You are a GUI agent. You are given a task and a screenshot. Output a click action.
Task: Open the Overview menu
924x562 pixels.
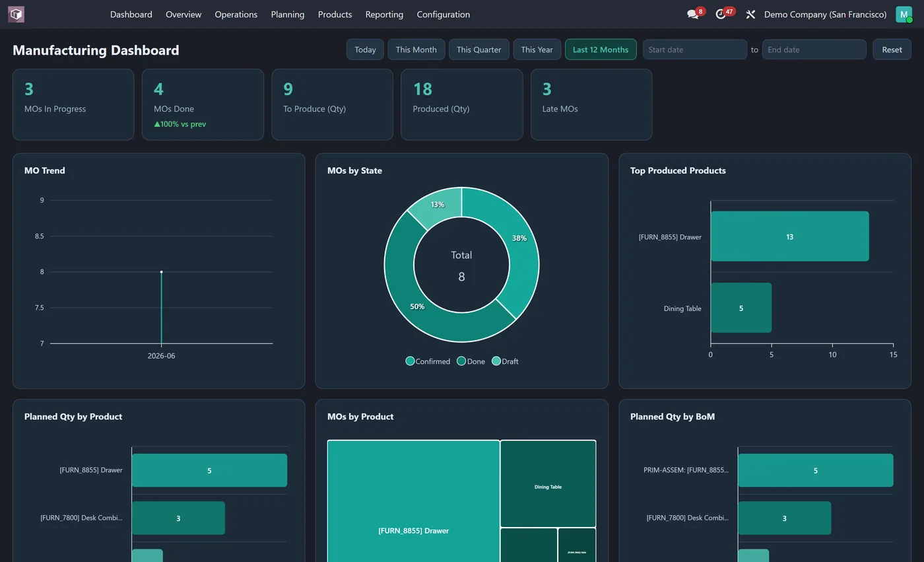point(183,14)
